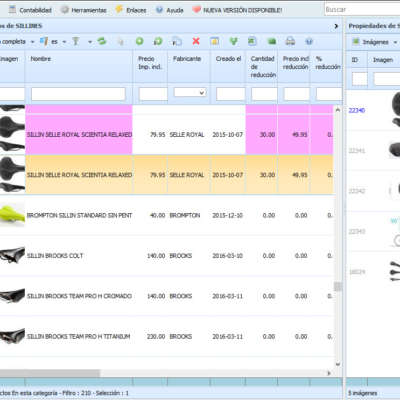Add a new product with green plus
Screen dimensions: 400x400
point(139,41)
